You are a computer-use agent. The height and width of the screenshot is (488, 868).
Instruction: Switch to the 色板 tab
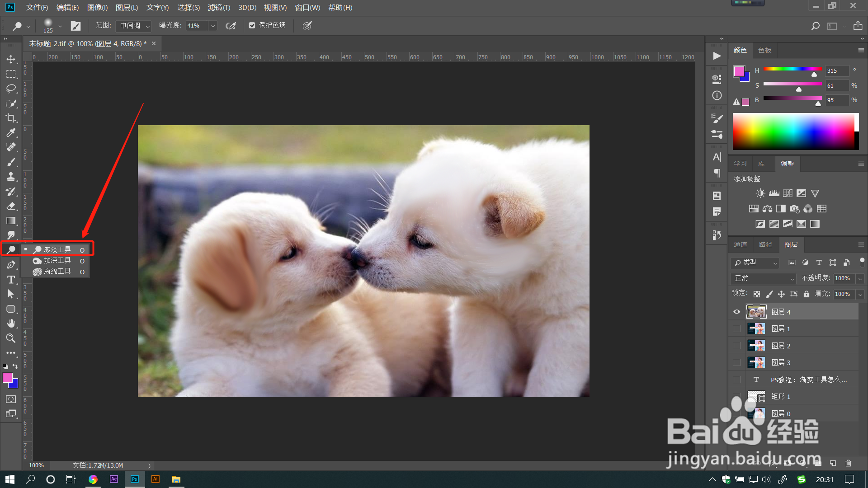point(764,50)
